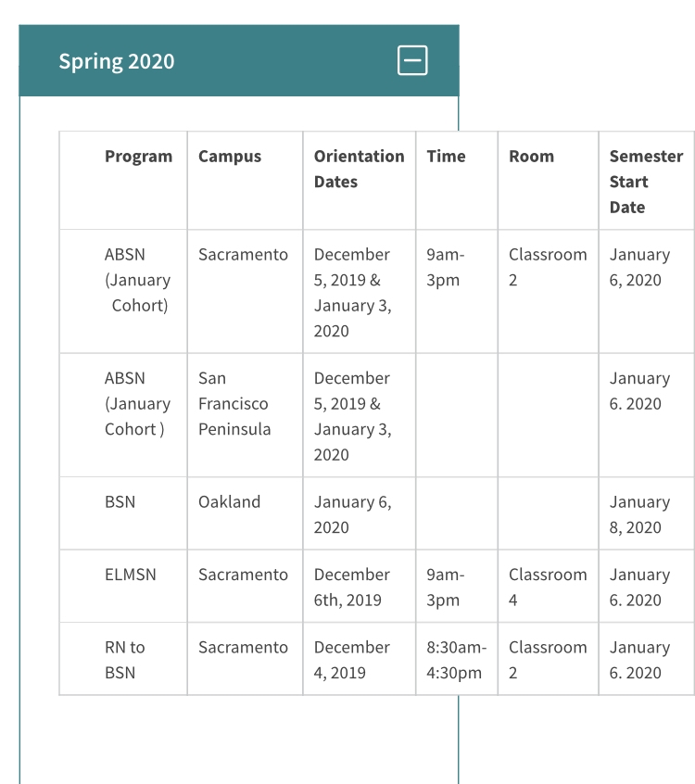This screenshot has height=784, width=695.
Task: Select the RN to BSN program cell
Action: (x=125, y=660)
